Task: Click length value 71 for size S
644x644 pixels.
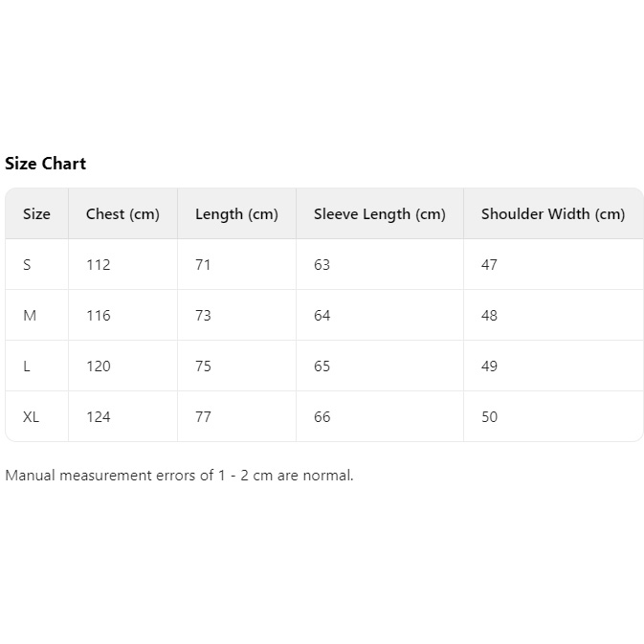Action: tap(203, 264)
